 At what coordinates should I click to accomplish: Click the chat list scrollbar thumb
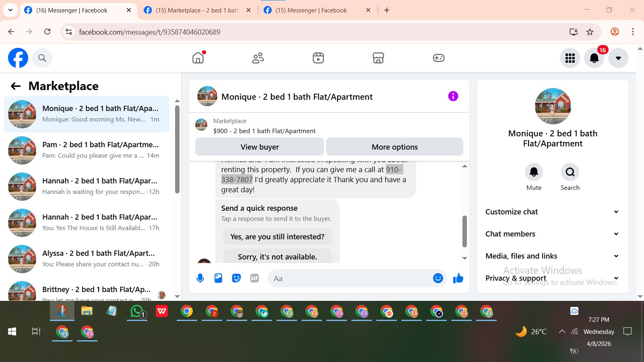(177, 149)
